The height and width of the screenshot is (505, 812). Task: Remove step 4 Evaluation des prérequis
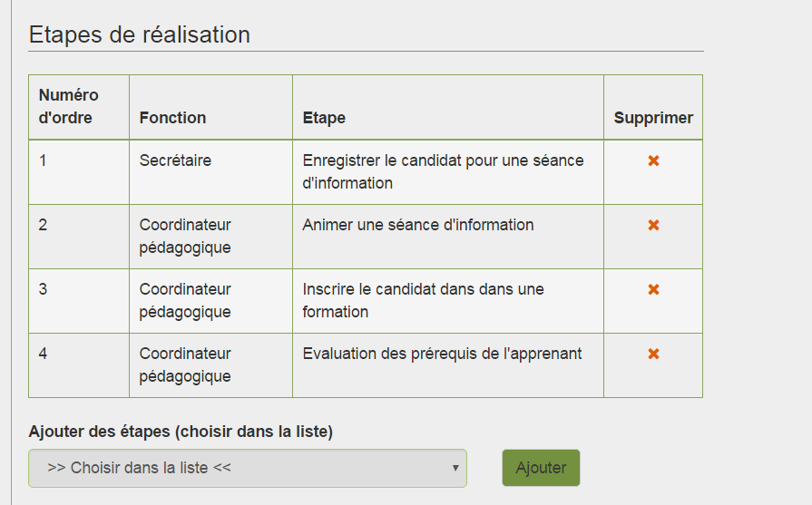(x=653, y=354)
